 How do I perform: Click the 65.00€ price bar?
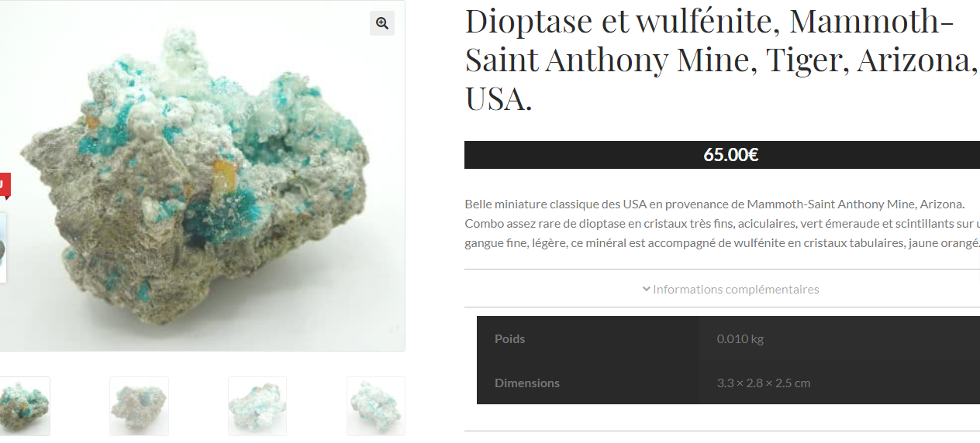tap(722, 155)
